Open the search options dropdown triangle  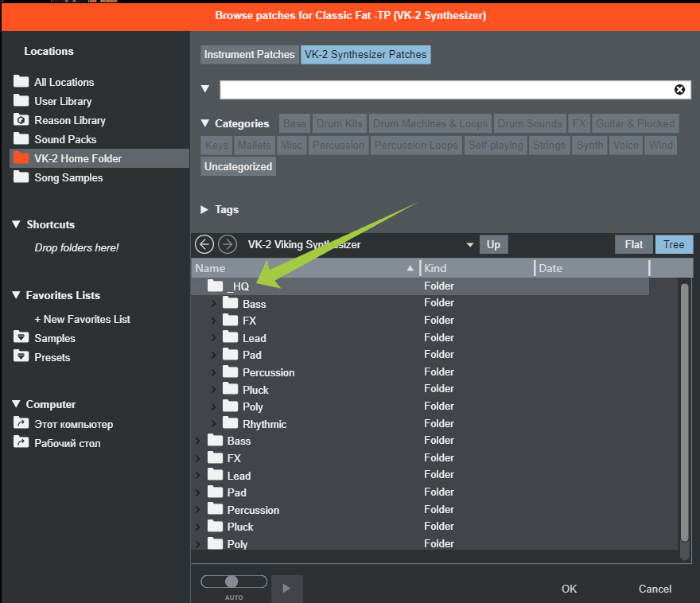click(205, 89)
